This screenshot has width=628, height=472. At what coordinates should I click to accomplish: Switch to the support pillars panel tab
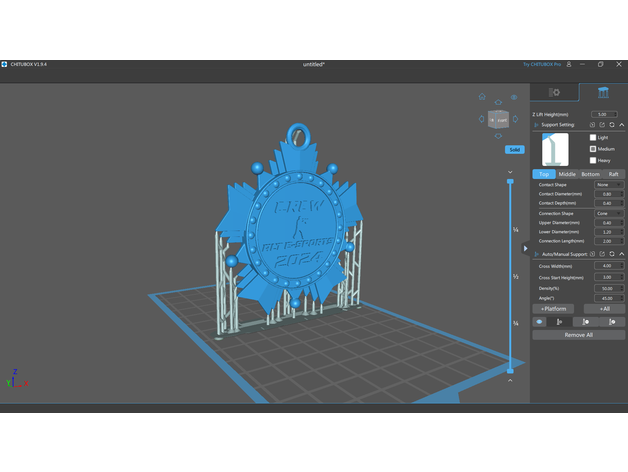tap(603, 93)
